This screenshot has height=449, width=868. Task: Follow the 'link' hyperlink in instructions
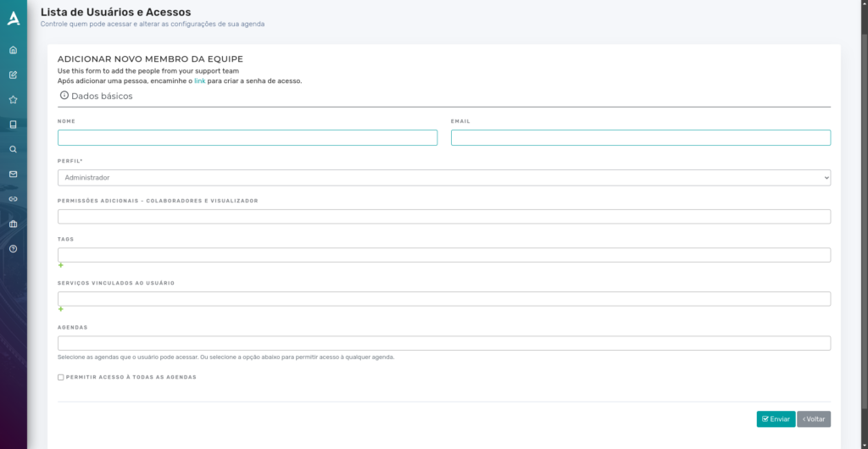(200, 80)
